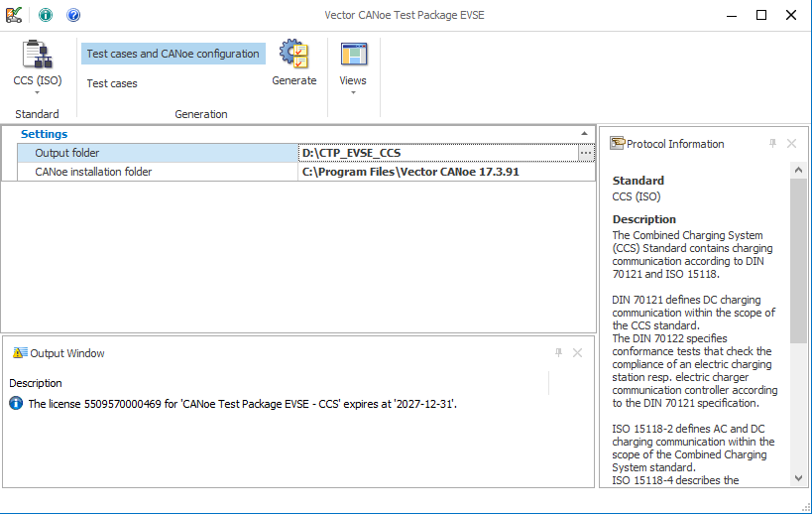Viewport: 812px width, 514px height.
Task: Close the Protocol Information panel
Action: 792,144
